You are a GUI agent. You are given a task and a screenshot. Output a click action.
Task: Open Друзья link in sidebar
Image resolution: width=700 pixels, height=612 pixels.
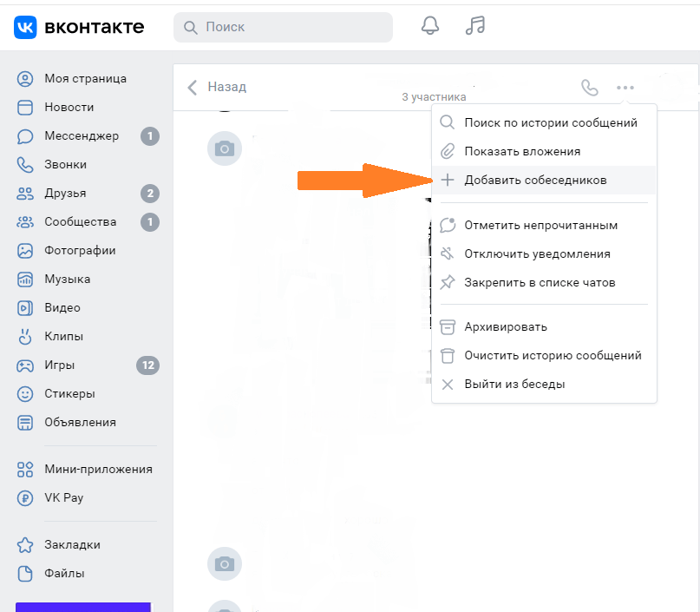click(65, 193)
